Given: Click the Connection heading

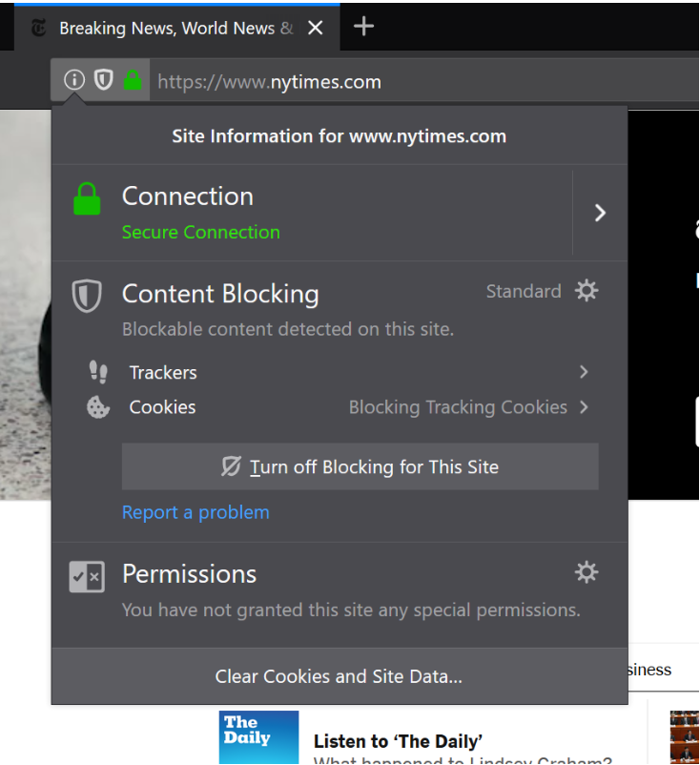Looking at the screenshot, I should 188,196.
